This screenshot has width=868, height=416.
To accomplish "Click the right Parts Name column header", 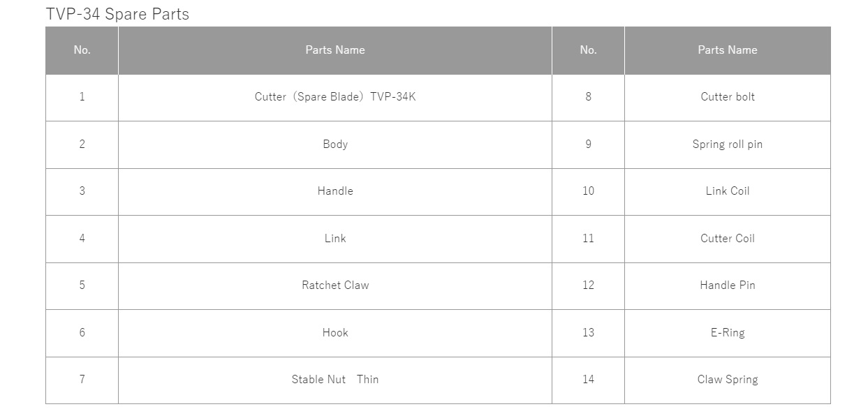I will [x=728, y=50].
